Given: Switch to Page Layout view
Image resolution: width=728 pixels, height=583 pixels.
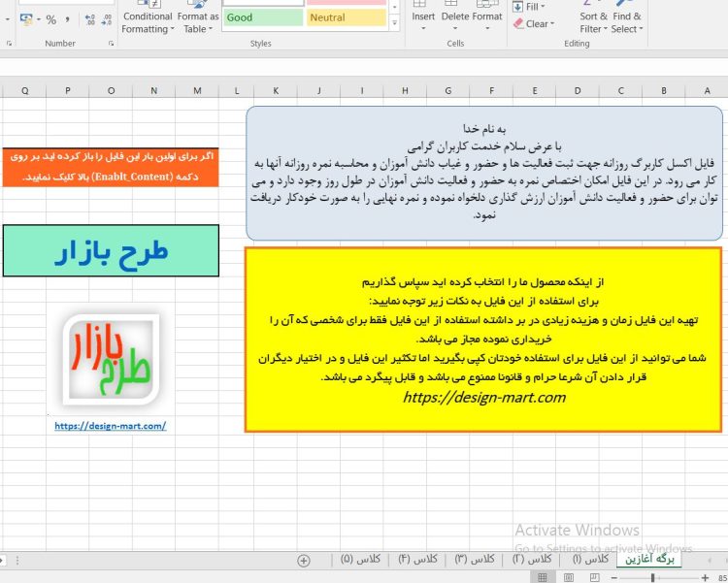Looking at the screenshot, I should point(568,577).
